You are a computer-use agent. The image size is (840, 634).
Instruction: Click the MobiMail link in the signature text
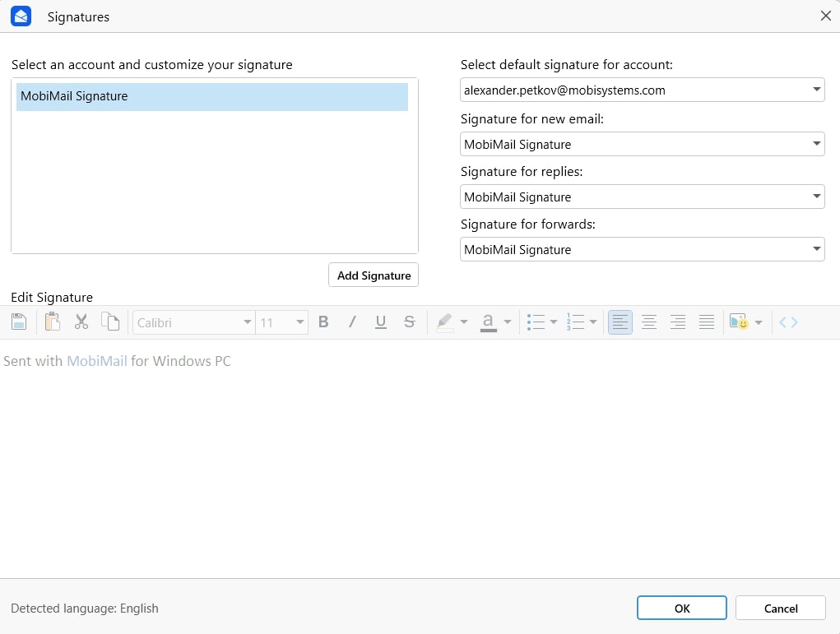[96, 361]
